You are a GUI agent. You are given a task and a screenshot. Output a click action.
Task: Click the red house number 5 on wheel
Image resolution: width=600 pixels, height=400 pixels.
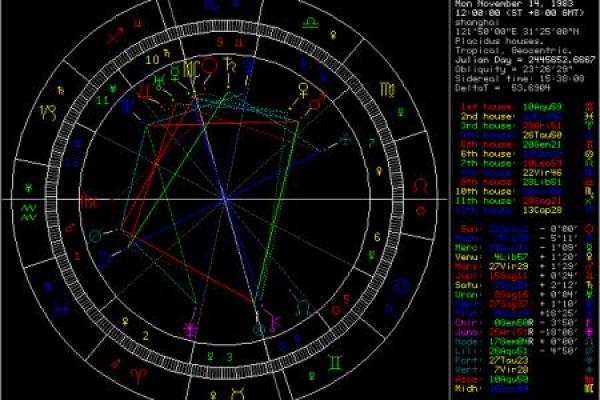pyautogui.click(x=346, y=299)
